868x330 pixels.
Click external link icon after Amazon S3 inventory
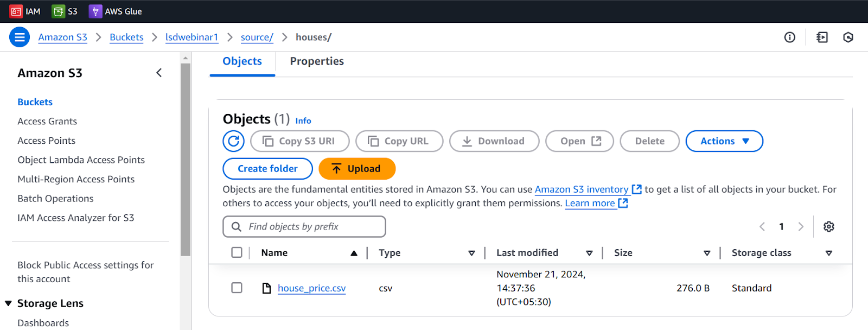point(637,189)
